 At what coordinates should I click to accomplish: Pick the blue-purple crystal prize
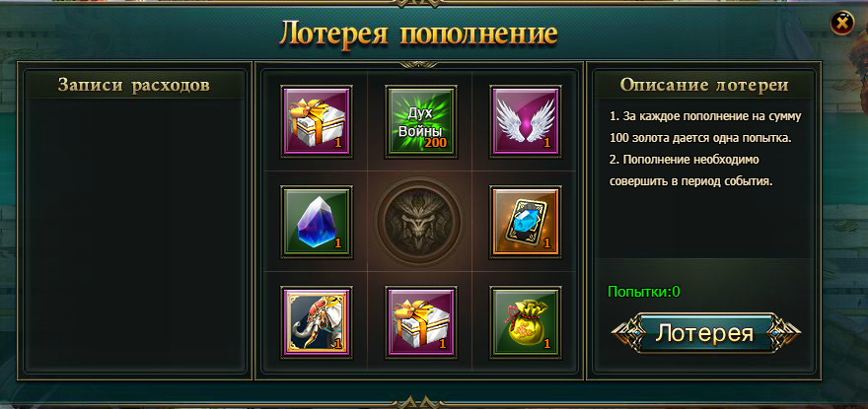coord(317,222)
